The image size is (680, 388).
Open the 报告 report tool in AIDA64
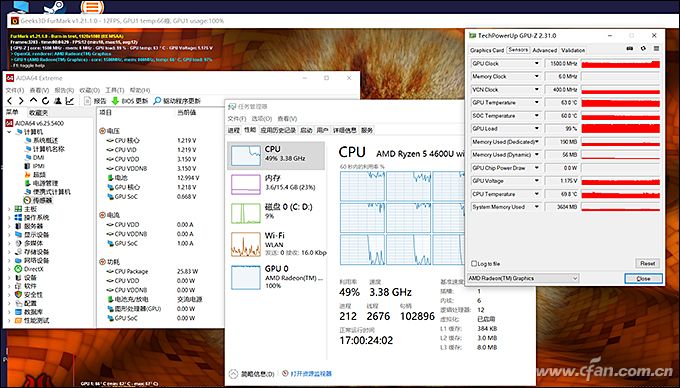pos(95,101)
